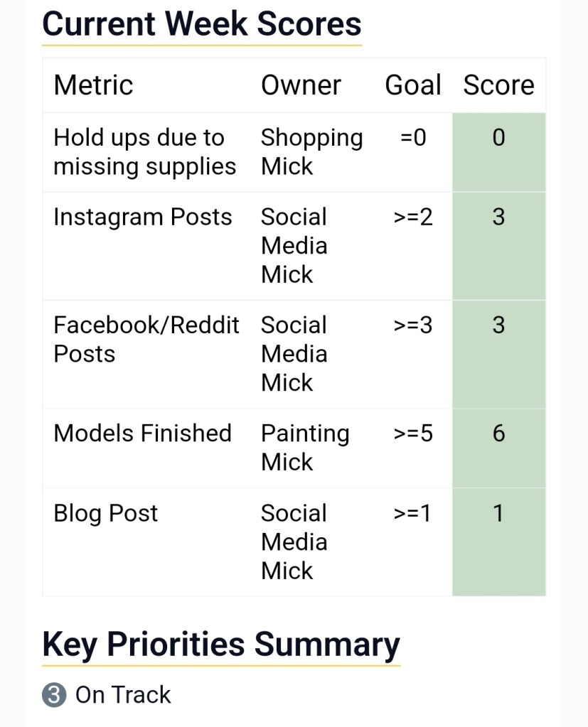Click the green score cell showing 0
The width and height of the screenshot is (588, 727).
click(x=498, y=152)
